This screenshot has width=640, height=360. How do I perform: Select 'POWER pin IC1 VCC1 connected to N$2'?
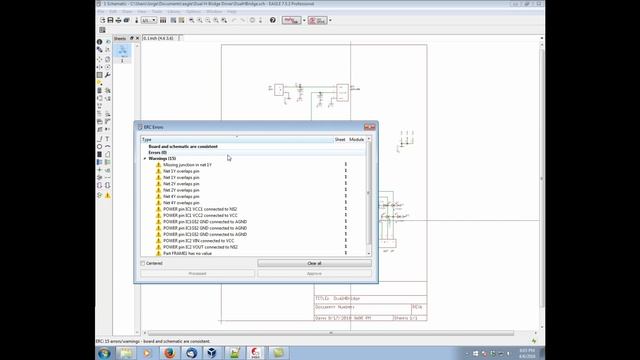pyautogui.click(x=200, y=209)
